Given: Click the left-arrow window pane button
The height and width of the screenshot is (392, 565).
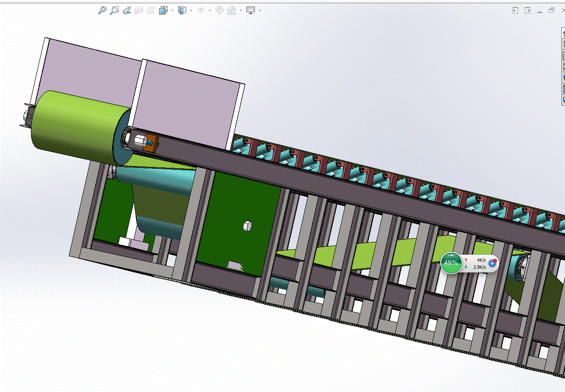Looking at the screenshot, I should click(515, 10).
